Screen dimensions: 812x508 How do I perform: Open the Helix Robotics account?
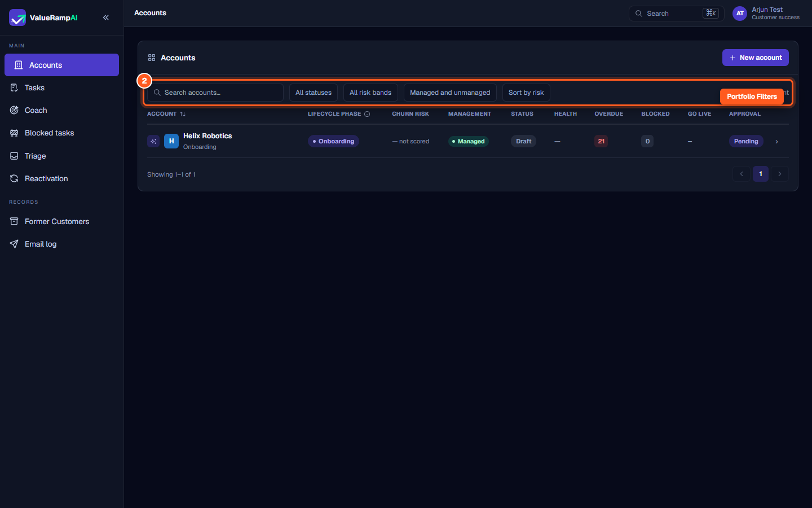pos(208,136)
